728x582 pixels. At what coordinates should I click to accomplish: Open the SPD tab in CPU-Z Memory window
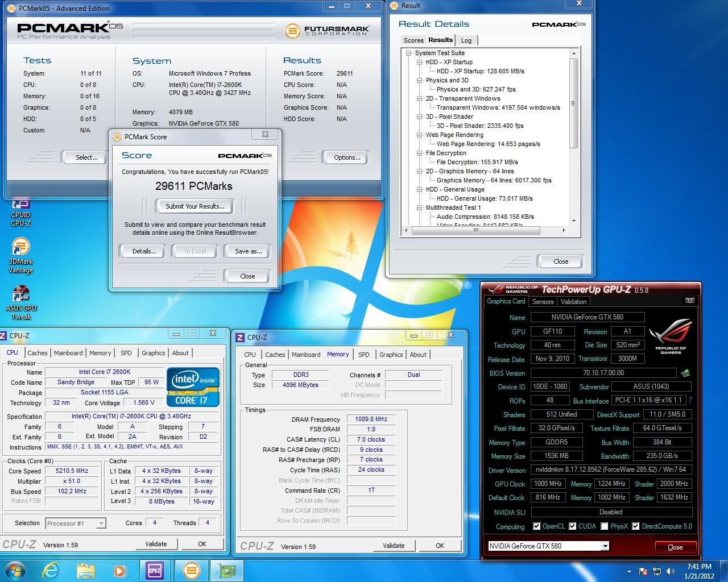tap(364, 355)
